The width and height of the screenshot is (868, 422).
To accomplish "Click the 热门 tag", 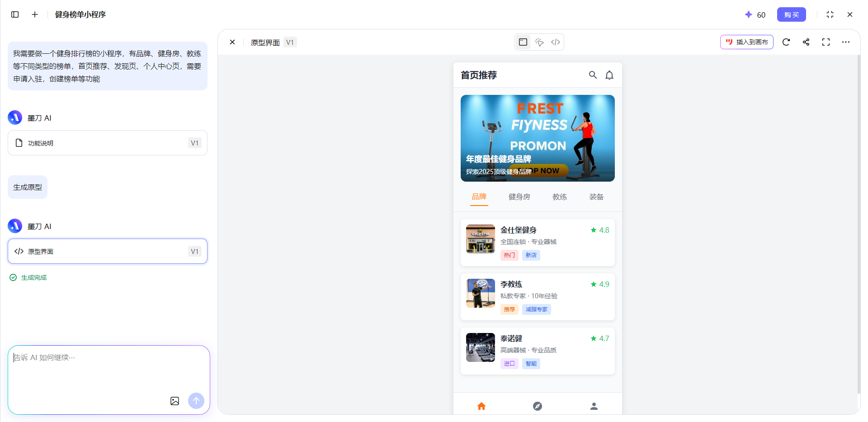I will pyautogui.click(x=509, y=255).
